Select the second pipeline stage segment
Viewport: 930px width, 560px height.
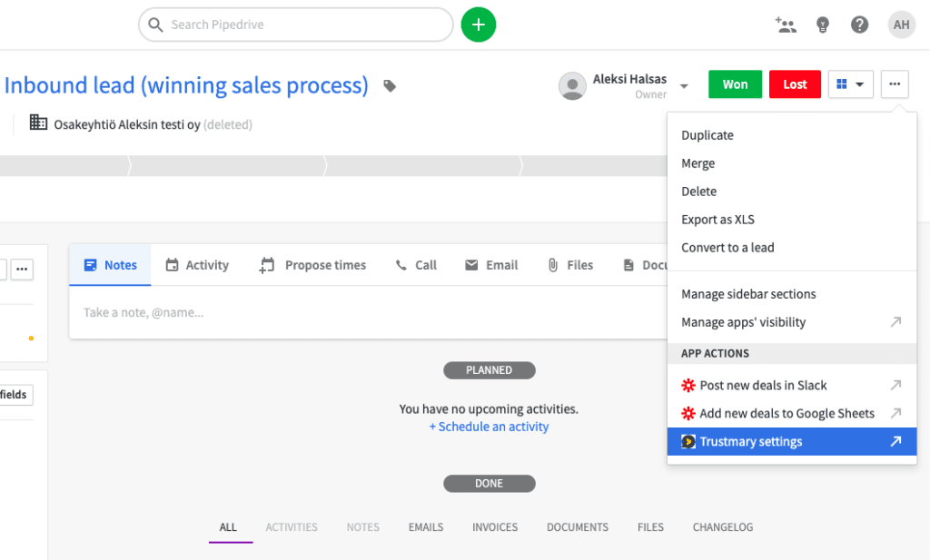click(x=228, y=166)
